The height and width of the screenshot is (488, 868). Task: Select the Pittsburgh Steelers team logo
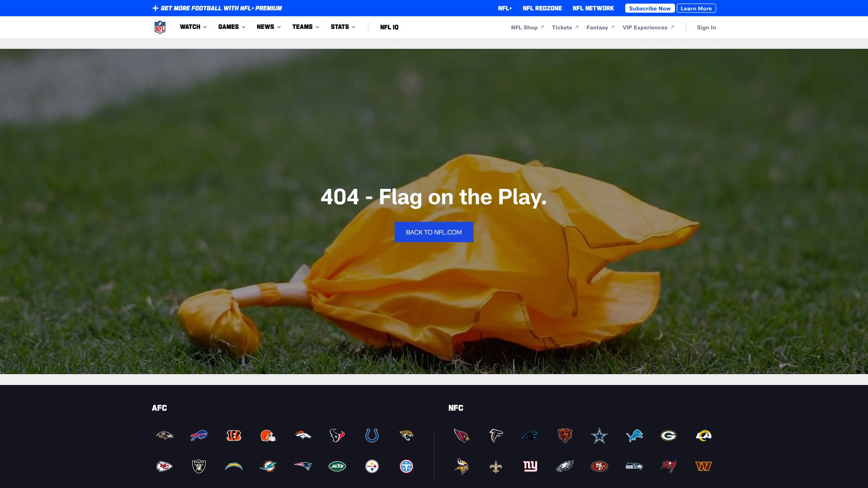tap(372, 466)
